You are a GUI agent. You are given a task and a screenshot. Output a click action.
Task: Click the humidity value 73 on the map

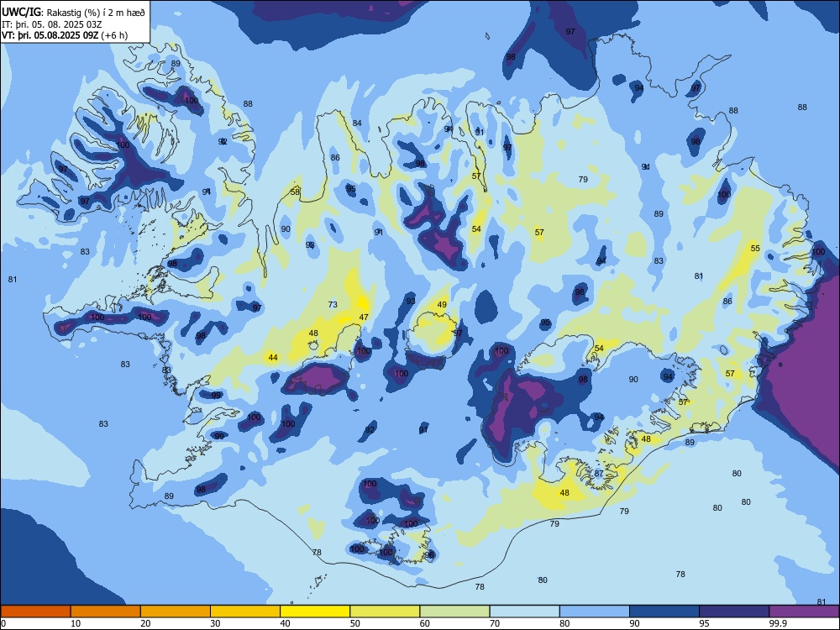(333, 304)
